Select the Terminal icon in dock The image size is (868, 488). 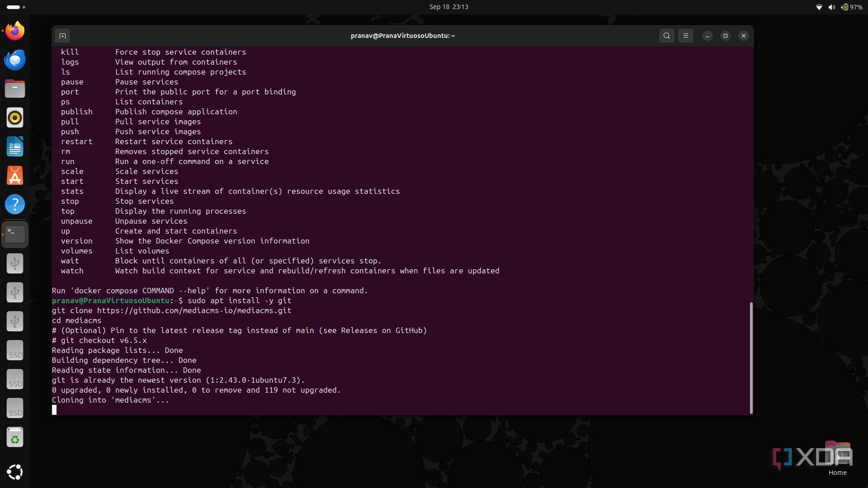click(15, 234)
